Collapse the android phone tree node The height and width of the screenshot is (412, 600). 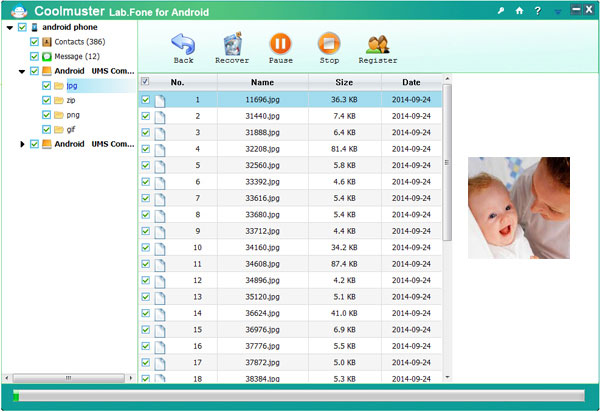[x=9, y=27]
